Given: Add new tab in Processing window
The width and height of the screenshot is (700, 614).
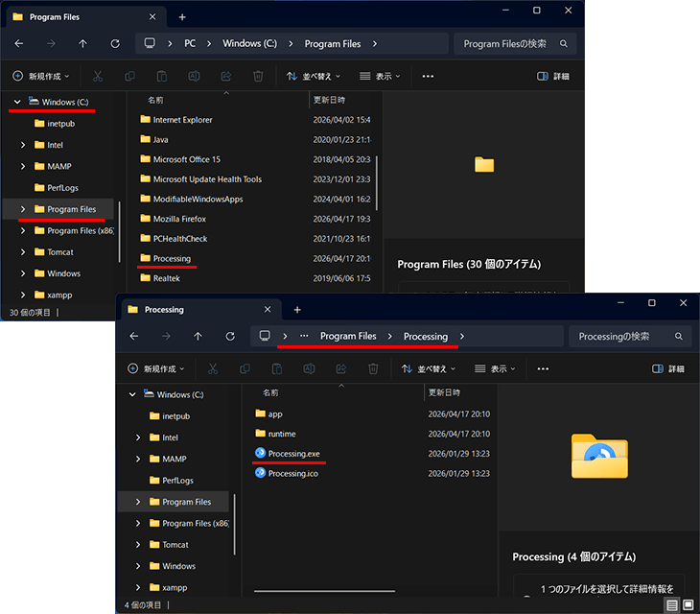Looking at the screenshot, I should 297,310.
